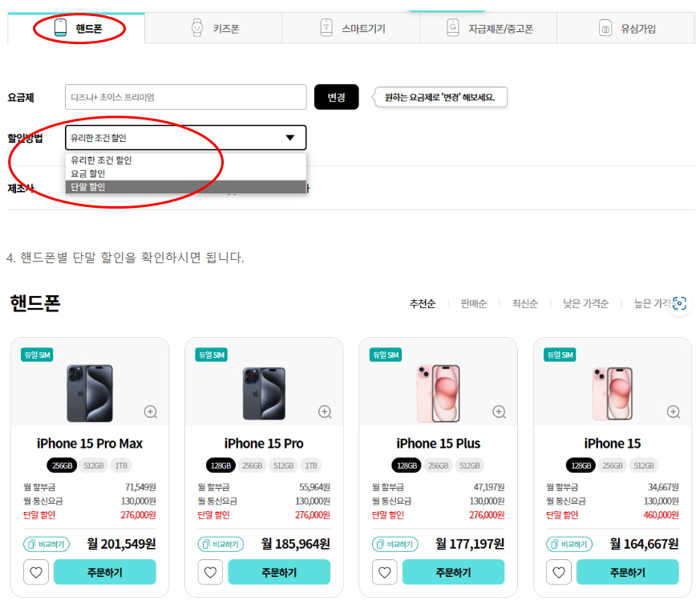Click the phone icon on 자급제폰/중고폰 tab
The image size is (700, 601).
[x=453, y=26]
